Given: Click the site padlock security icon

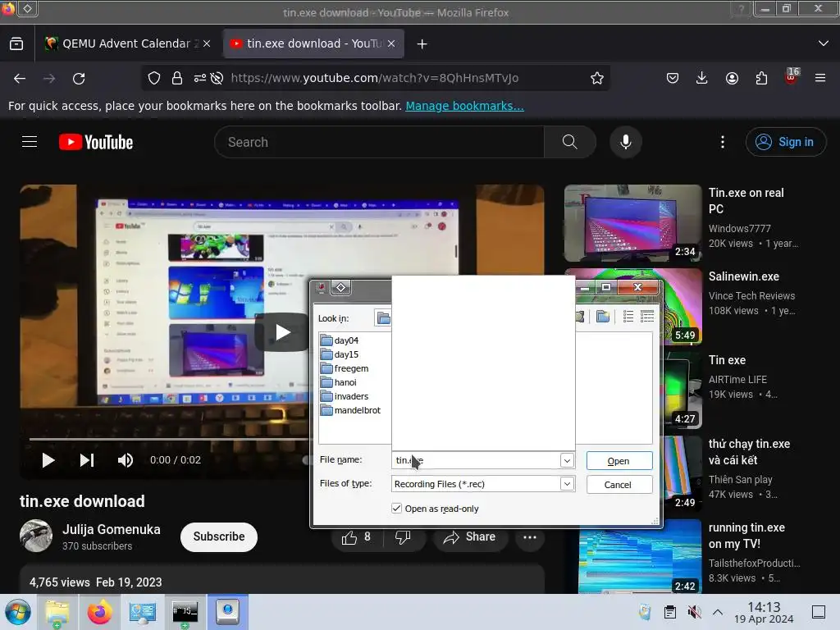Looking at the screenshot, I should coord(177,78).
